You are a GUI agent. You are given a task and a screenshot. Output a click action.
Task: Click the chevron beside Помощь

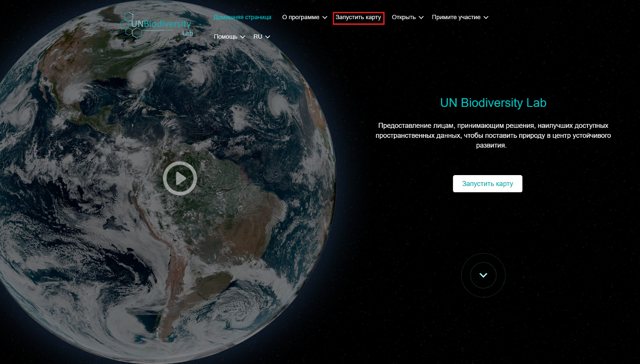pyautogui.click(x=242, y=37)
